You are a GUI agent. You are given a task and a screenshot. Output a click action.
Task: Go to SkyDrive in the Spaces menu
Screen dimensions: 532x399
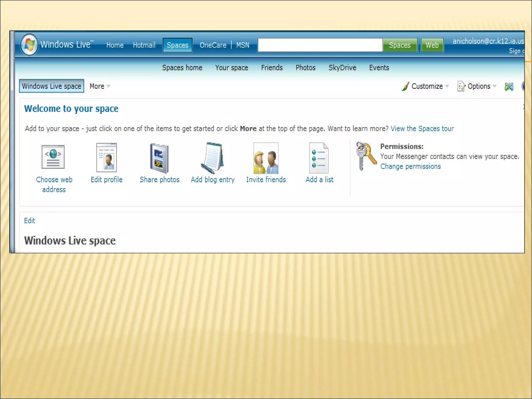[342, 68]
